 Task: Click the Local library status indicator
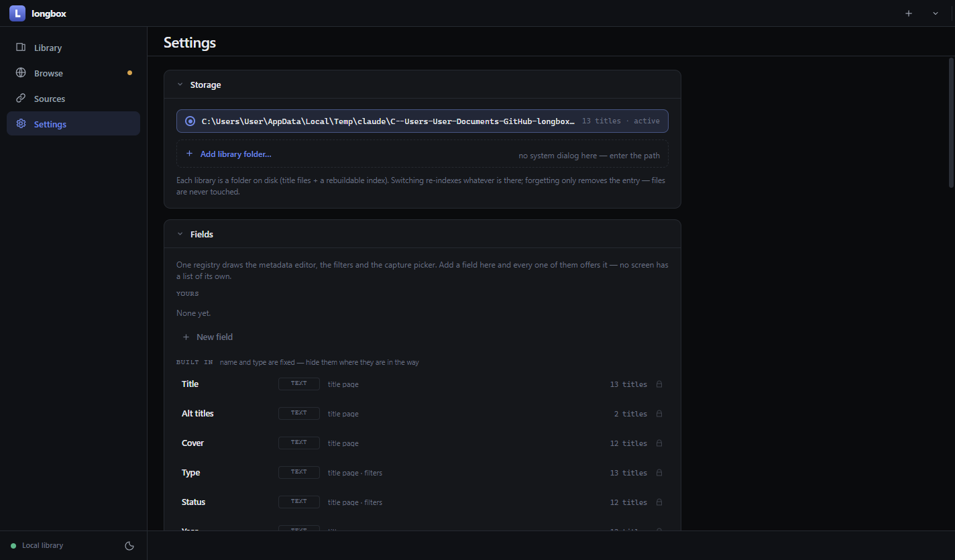(x=37, y=546)
